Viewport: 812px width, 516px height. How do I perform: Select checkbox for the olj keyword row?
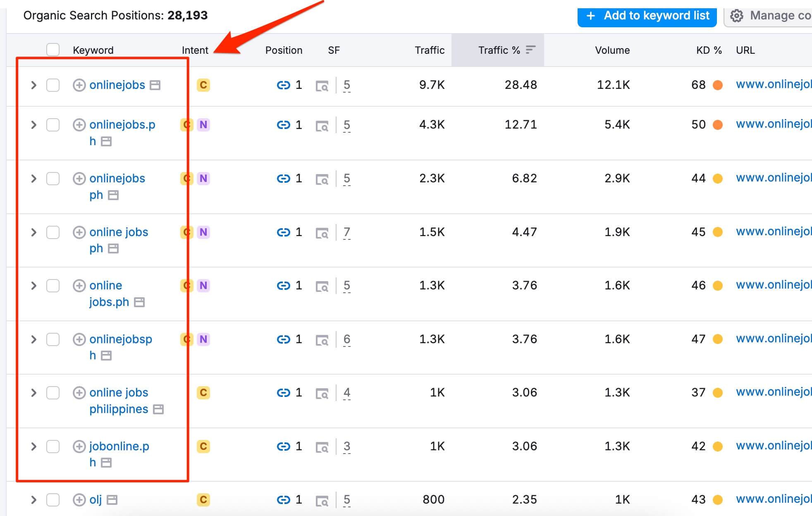click(x=53, y=500)
